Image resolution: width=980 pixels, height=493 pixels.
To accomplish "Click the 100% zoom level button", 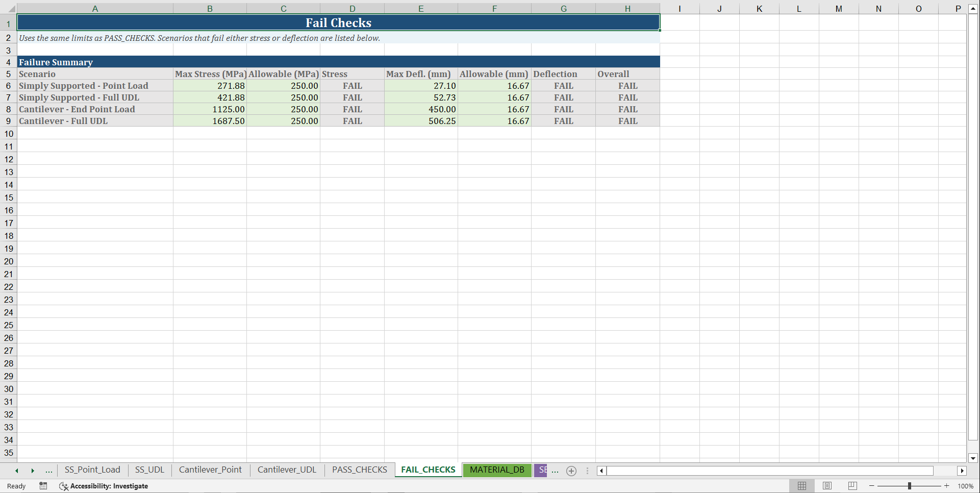I will [x=966, y=486].
